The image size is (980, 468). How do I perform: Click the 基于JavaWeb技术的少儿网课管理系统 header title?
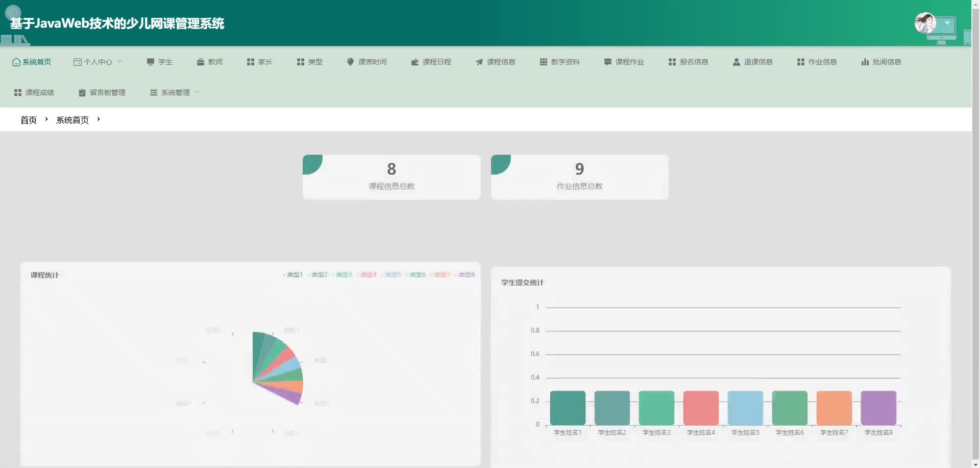(x=117, y=24)
